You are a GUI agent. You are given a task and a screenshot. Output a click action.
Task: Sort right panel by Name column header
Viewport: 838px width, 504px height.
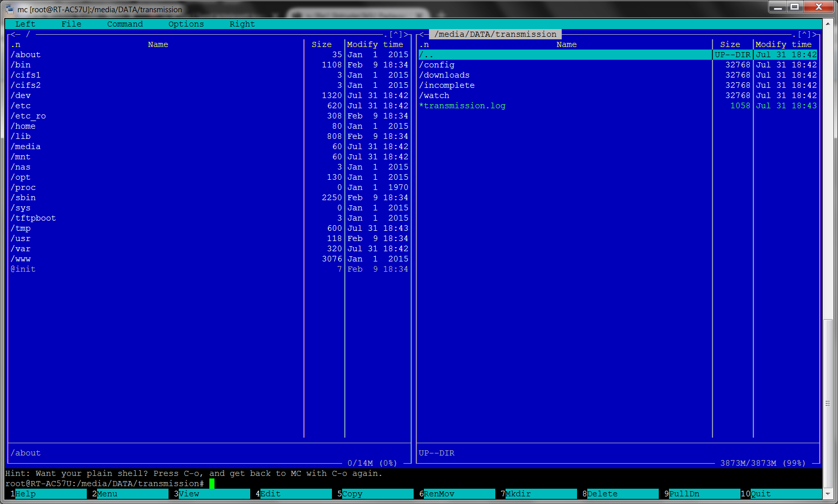(x=566, y=44)
